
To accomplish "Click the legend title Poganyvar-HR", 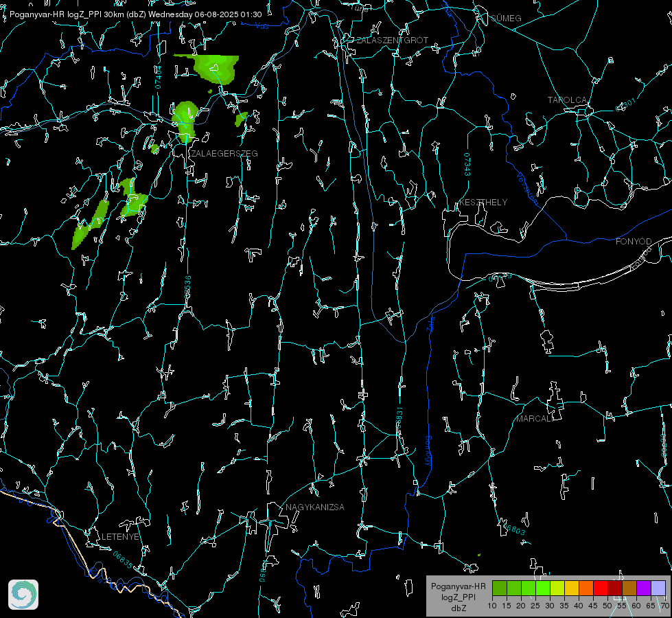I will point(458,586).
